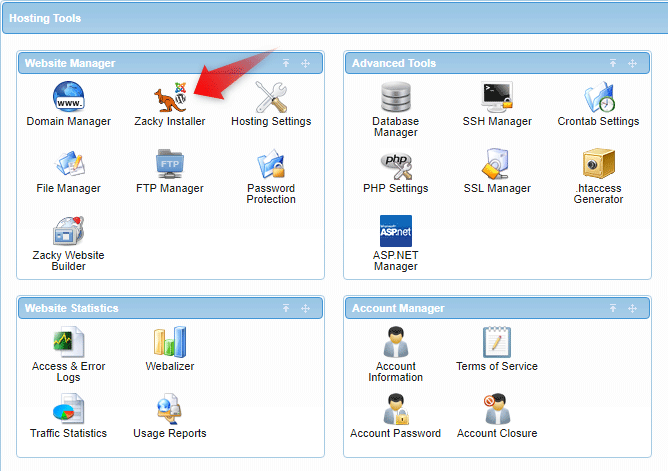Open File Manager icon

point(69,165)
